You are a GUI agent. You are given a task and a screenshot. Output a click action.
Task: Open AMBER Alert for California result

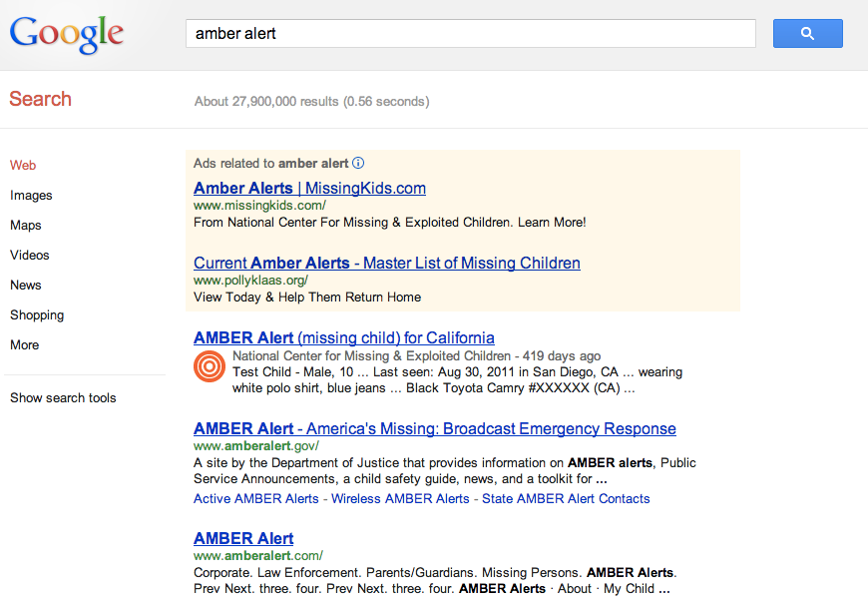[344, 337]
